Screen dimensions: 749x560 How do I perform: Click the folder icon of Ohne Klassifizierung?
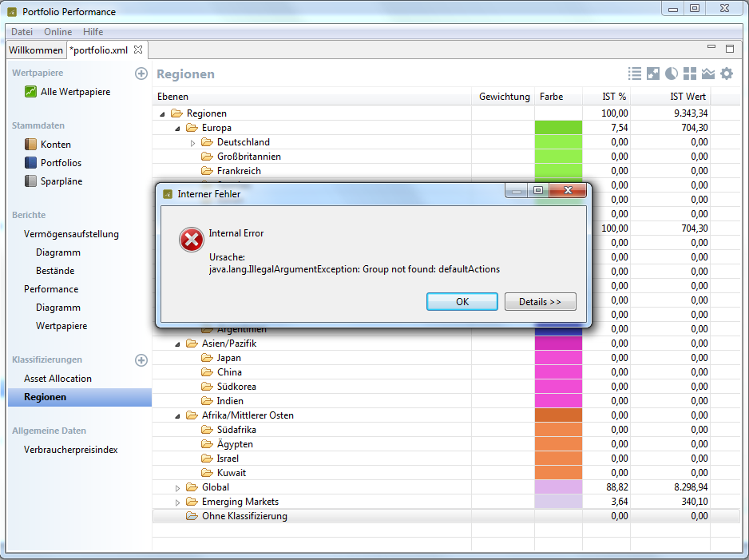click(x=192, y=515)
